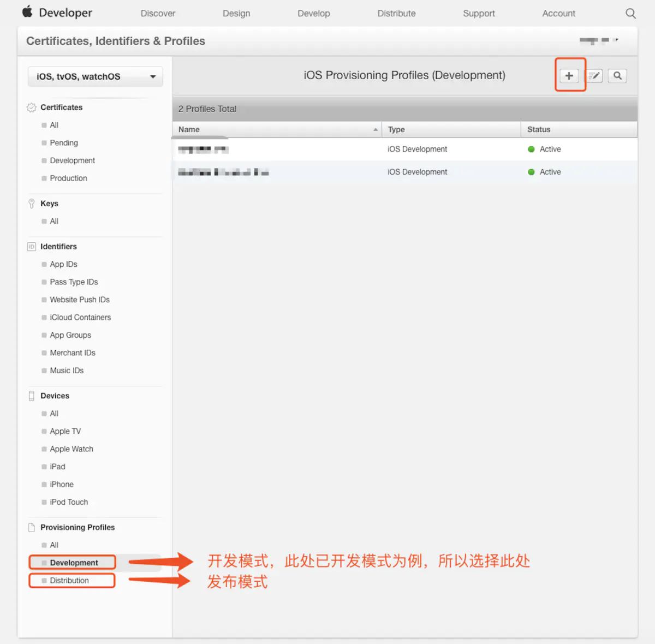Open the Develop menu in navigation bar

click(314, 13)
